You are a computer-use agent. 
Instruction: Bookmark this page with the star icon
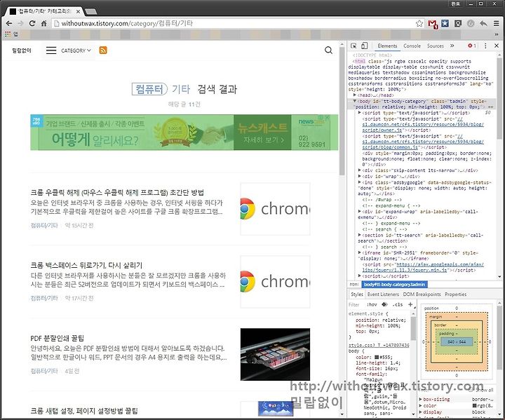coord(419,23)
